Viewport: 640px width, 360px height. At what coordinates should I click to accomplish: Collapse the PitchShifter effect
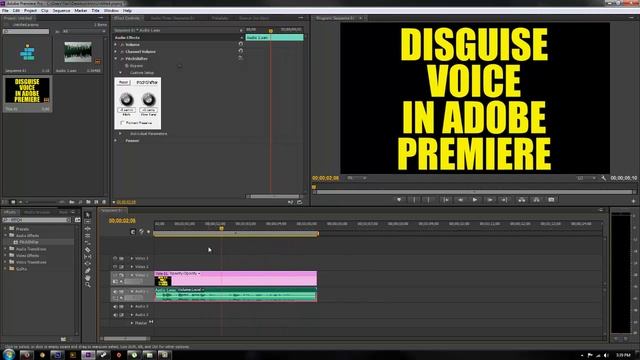coord(116,59)
